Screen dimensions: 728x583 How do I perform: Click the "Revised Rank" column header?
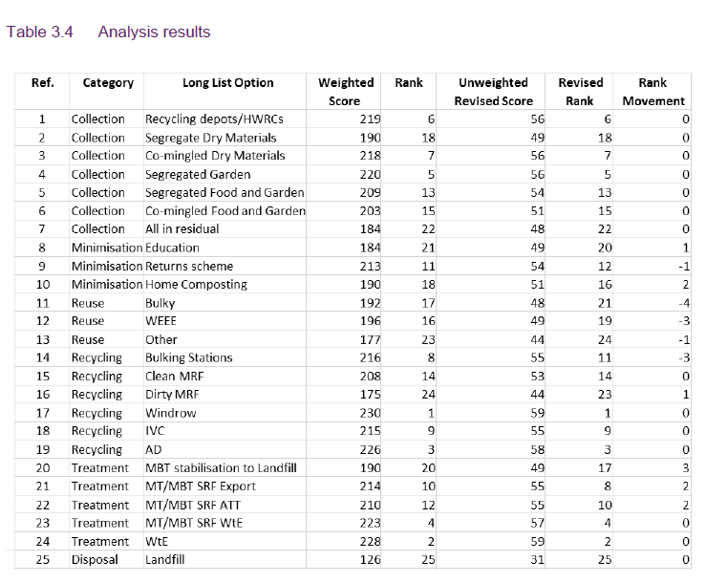[x=580, y=92]
